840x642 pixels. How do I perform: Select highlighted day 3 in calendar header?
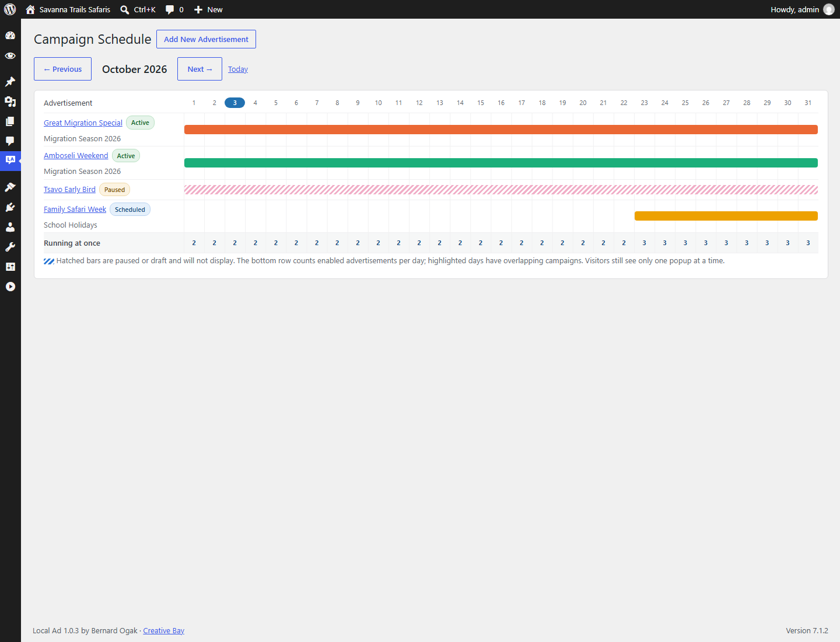(235, 103)
